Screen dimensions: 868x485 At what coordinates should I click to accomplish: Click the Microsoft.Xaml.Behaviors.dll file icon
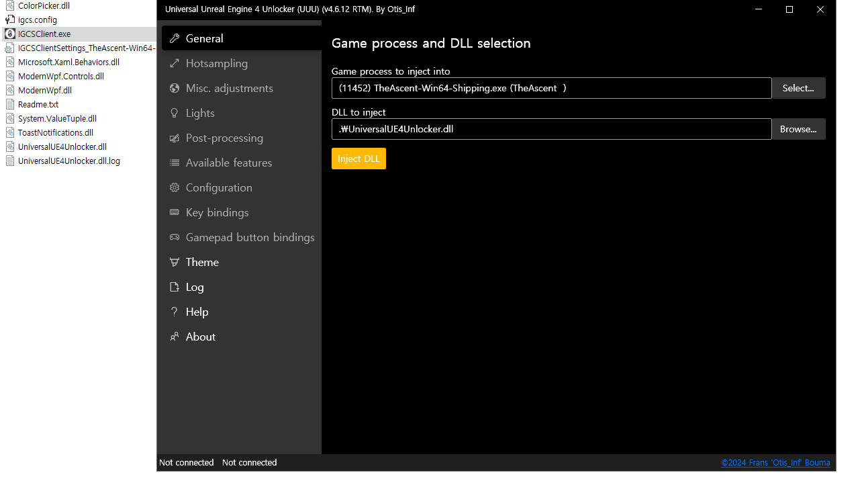coord(10,62)
